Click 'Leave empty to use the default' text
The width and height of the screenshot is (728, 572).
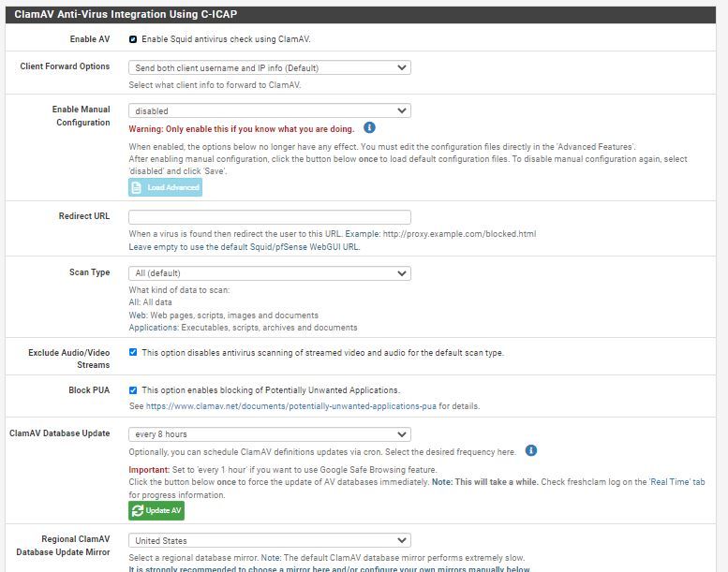pos(245,247)
